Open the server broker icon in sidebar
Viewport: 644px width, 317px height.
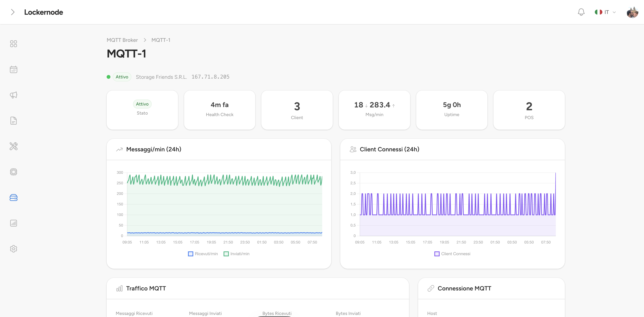coord(14,198)
